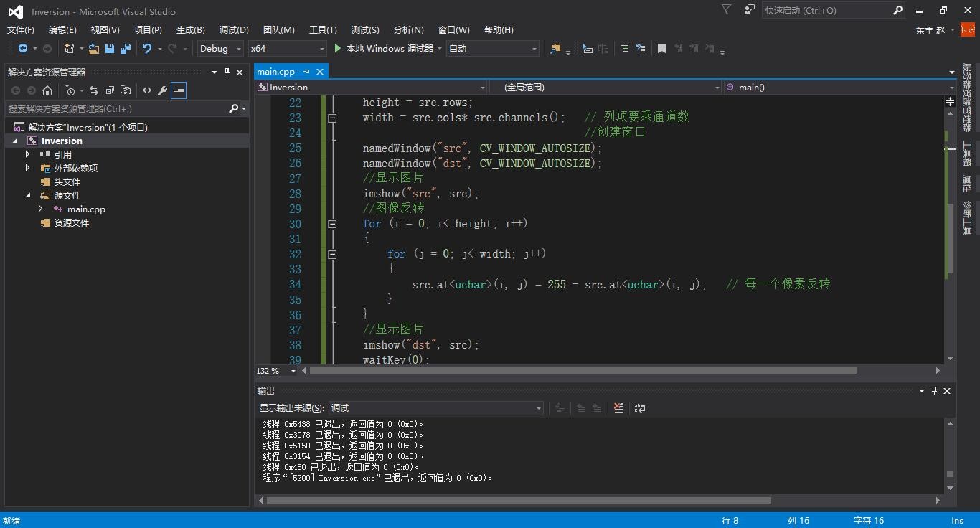Click the View Code icon in Solution Explorer
Image resolution: width=980 pixels, height=528 pixels.
click(147, 90)
